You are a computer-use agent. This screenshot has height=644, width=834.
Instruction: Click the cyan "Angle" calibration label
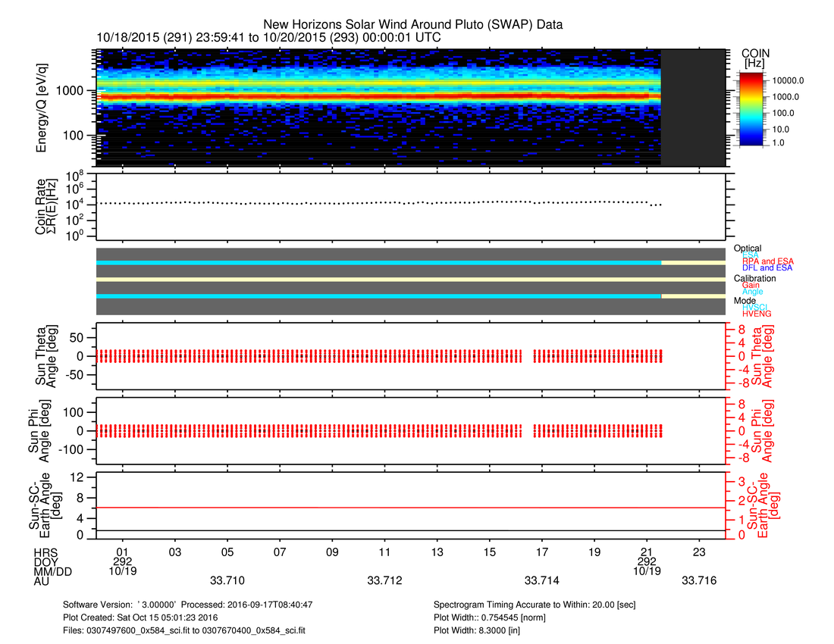pos(752,292)
